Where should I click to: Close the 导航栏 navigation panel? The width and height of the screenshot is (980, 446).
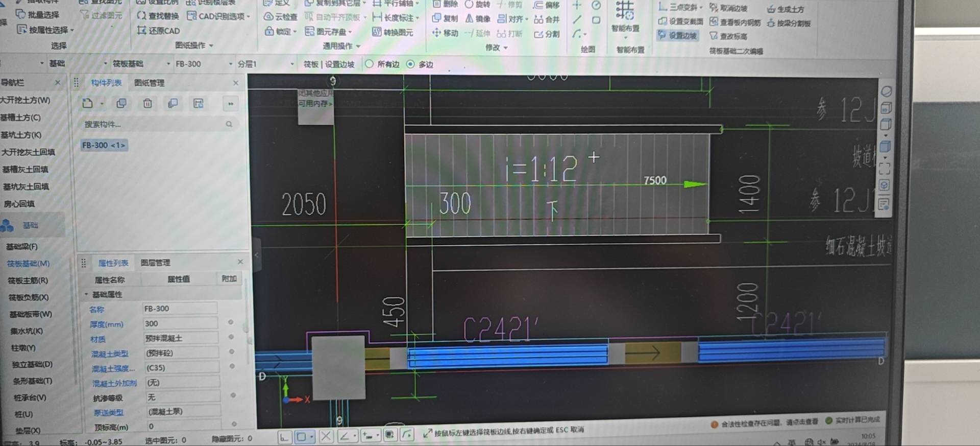coord(58,82)
